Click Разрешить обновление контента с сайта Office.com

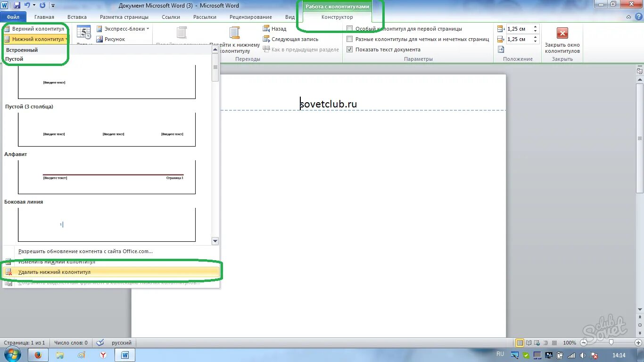(111, 251)
